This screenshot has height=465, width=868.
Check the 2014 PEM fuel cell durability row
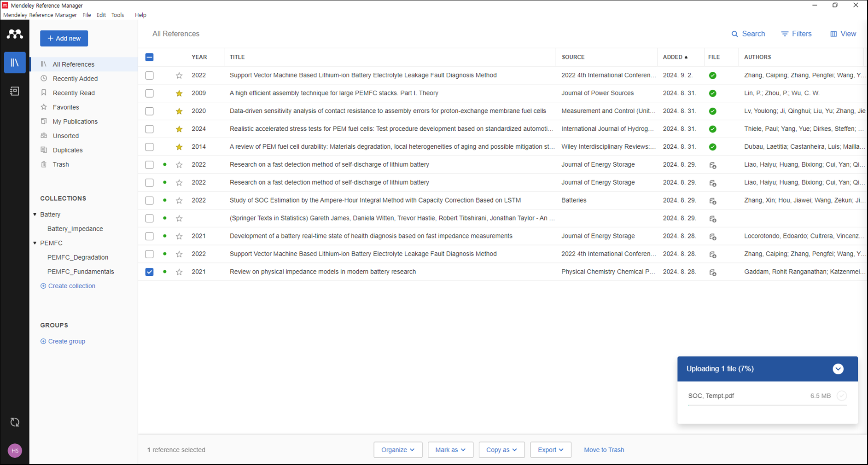click(x=149, y=147)
